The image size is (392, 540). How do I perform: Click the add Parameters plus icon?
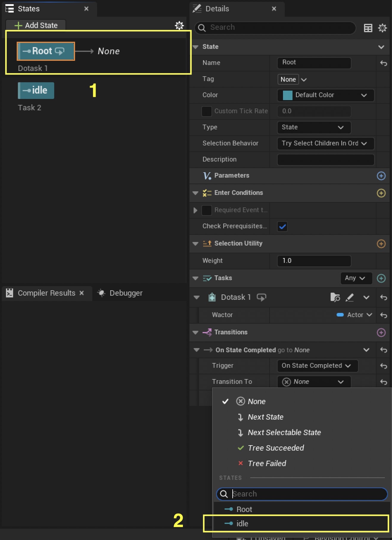[x=381, y=176]
